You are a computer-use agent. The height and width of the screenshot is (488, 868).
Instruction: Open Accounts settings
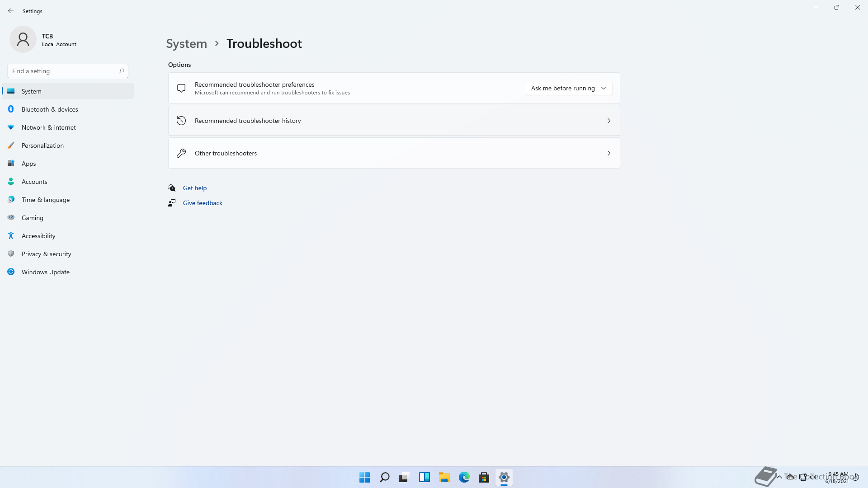pyautogui.click(x=68, y=182)
